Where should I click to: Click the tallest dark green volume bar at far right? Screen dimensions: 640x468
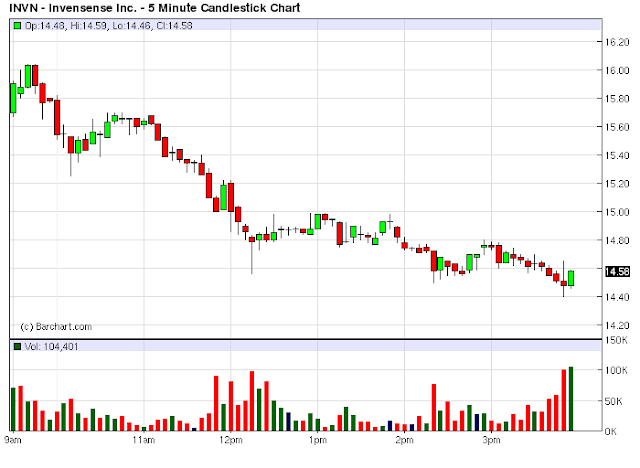click(571, 399)
